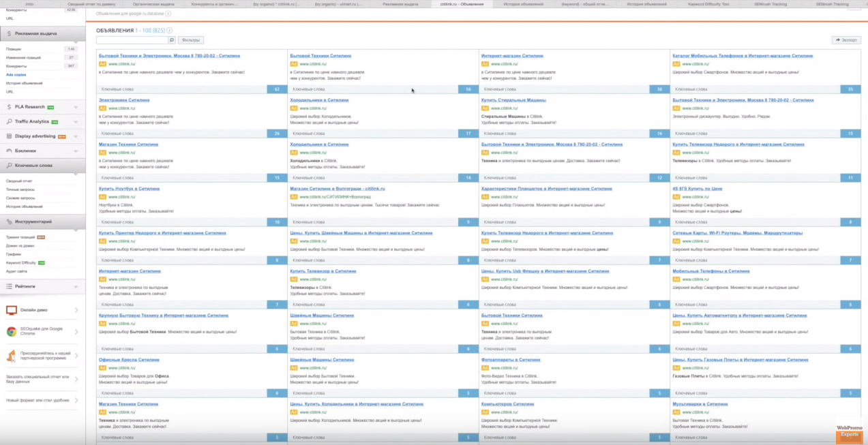Viewport: 868px width, 445px height.
Task: Click Новый формат или стал удобнее item
Action: [38, 401]
